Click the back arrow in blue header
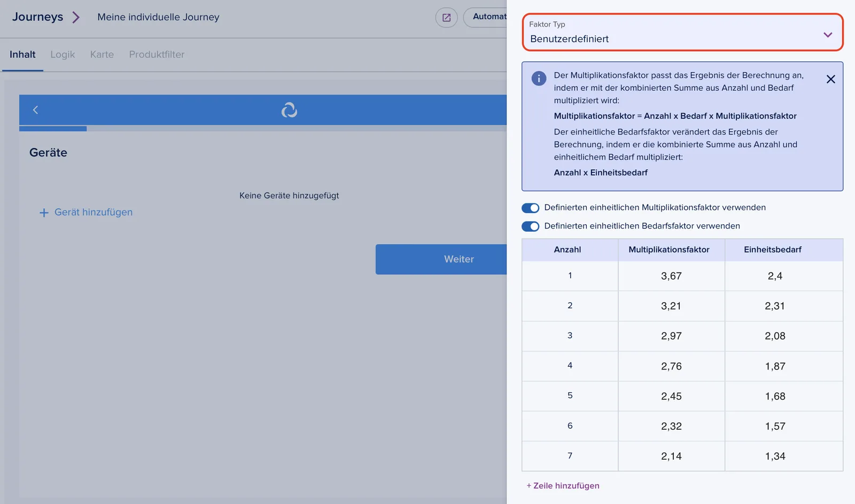This screenshot has height=504, width=855. pyautogui.click(x=35, y=110)
